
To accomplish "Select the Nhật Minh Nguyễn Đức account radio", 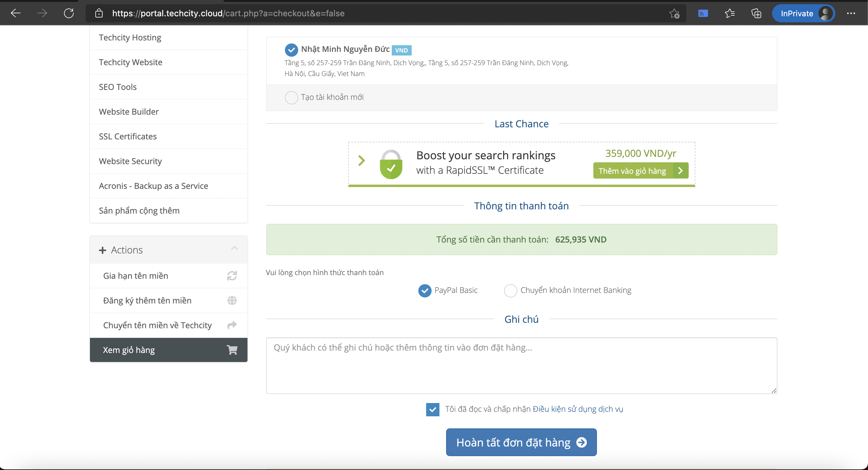I will point(291,50).
